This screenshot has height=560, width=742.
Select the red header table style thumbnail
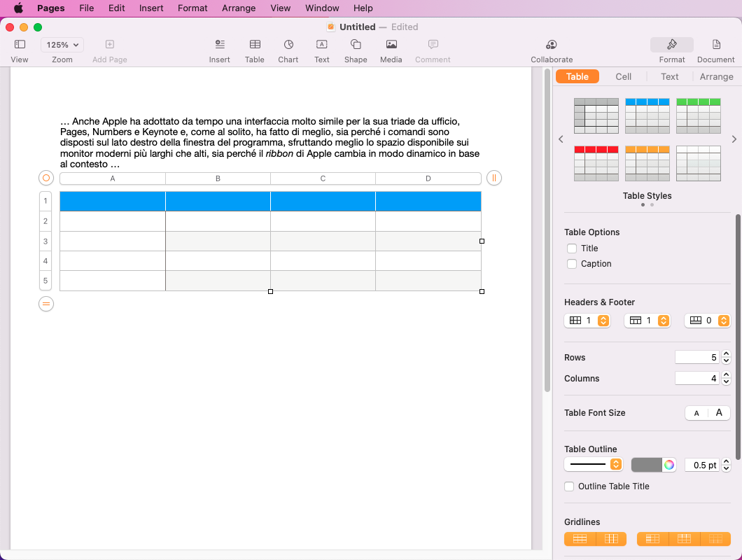[596, 163]
